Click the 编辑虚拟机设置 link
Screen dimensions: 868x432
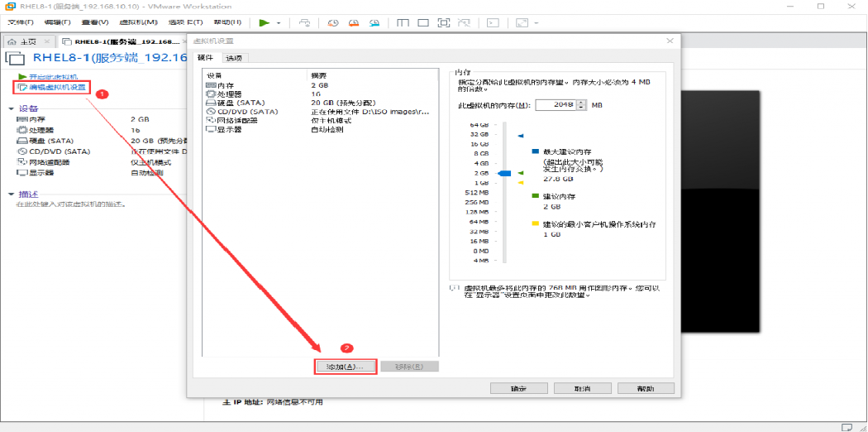pos(53,87)
